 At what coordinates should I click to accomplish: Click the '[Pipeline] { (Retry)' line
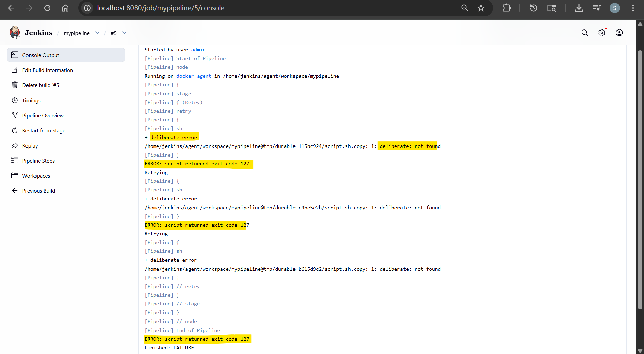point(173,102)
